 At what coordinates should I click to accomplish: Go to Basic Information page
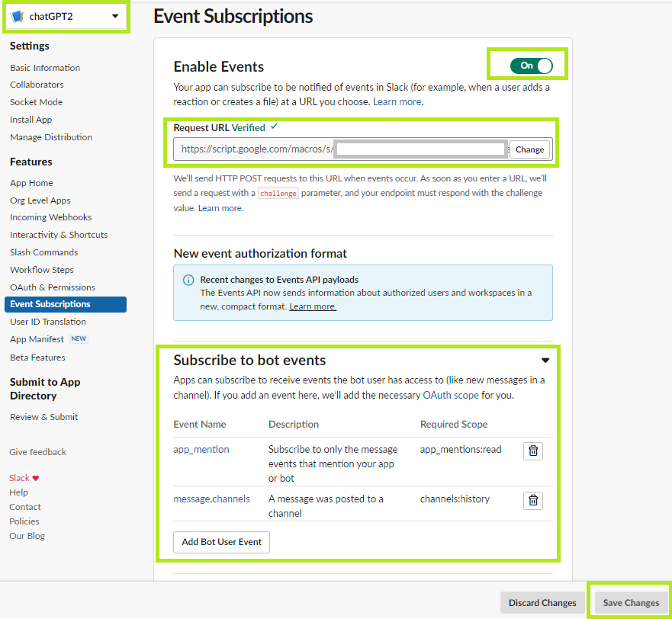tap(45, 68)
